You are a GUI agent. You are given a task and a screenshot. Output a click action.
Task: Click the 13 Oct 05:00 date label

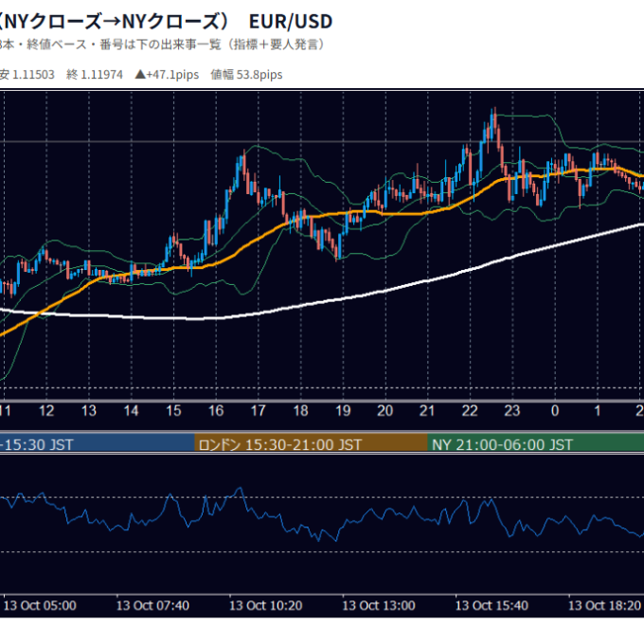[40, 606]
